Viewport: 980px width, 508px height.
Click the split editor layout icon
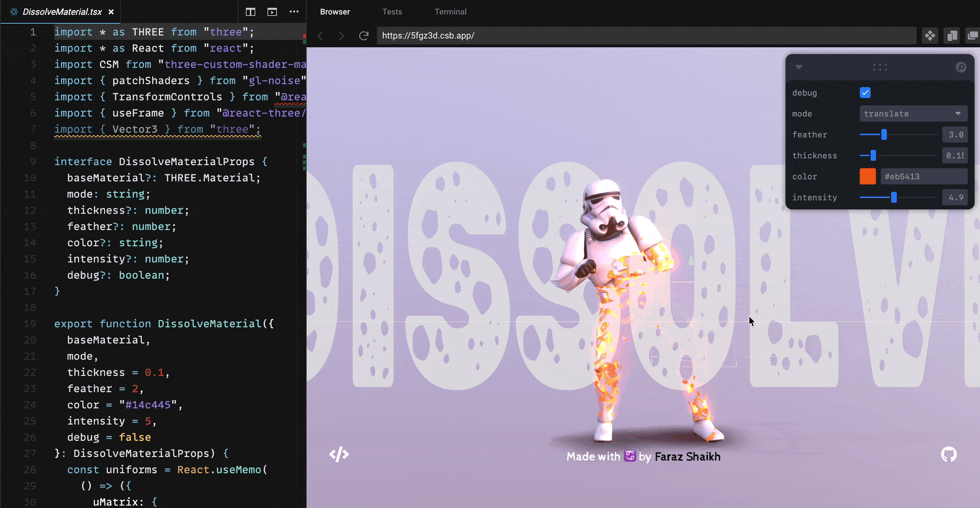250,12
